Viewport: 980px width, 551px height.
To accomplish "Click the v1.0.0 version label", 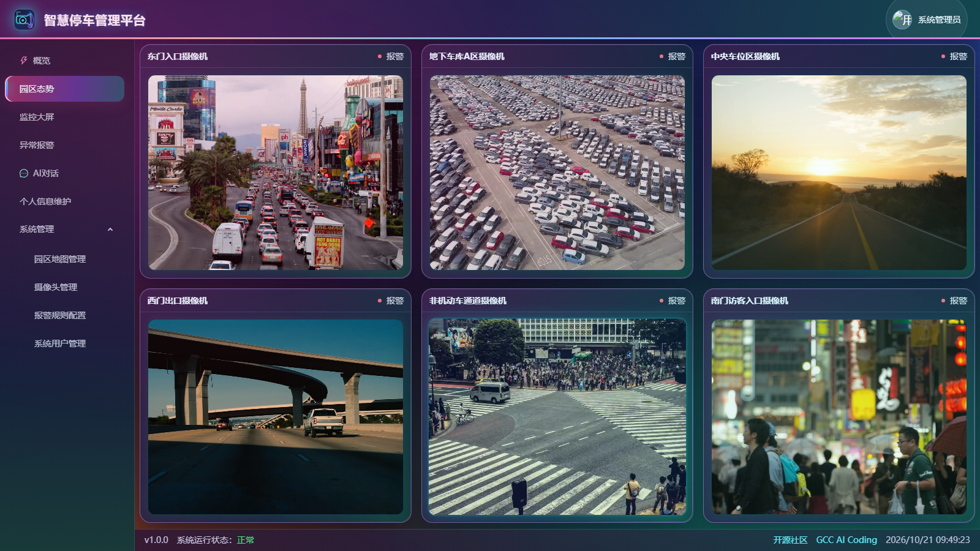I will point(156,540).
